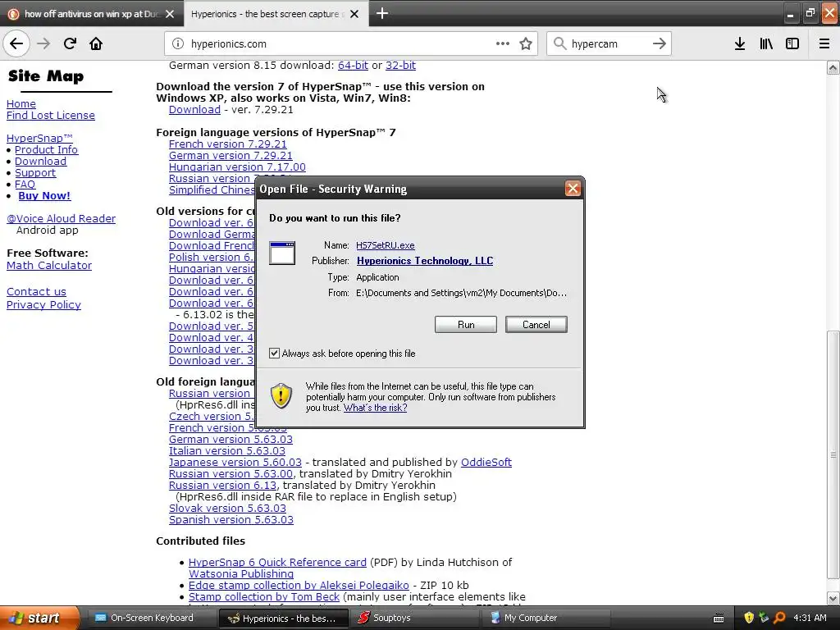Open the Math Calculator link
Viewport: 840px width, 630px height.
[x=49, y=265]
